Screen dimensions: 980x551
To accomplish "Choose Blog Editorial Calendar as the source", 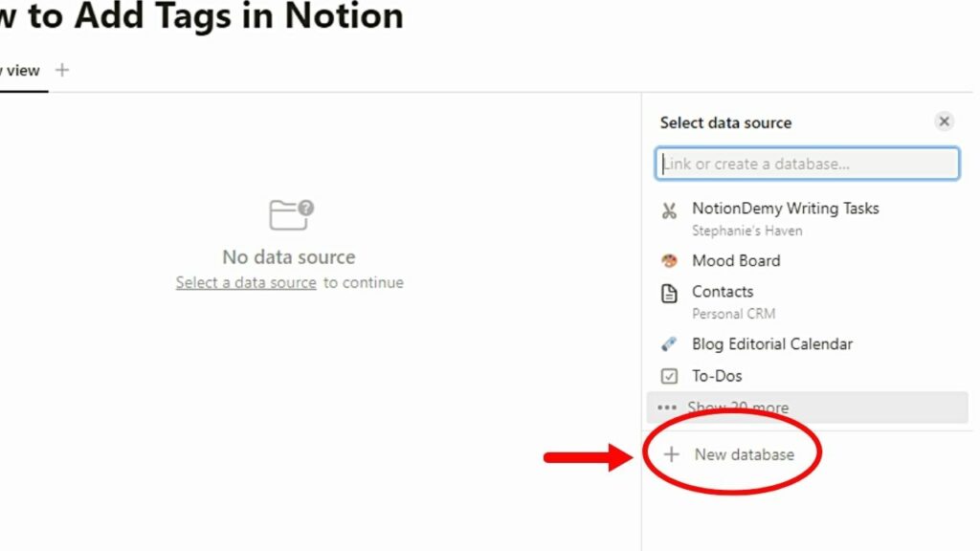I will pos(771,344).
